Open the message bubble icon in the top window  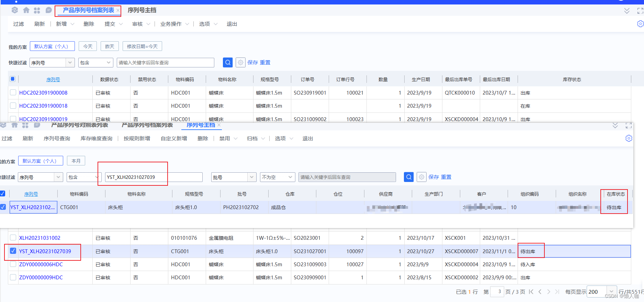point(48,10)
